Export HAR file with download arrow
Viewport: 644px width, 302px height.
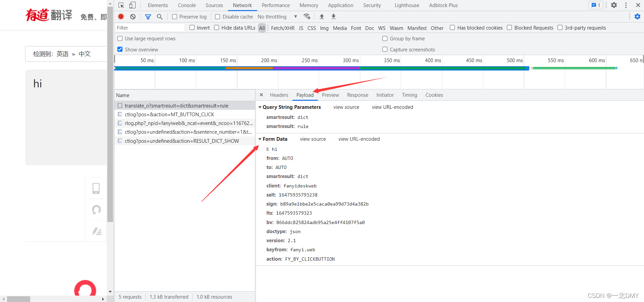[x=333, y=16]
